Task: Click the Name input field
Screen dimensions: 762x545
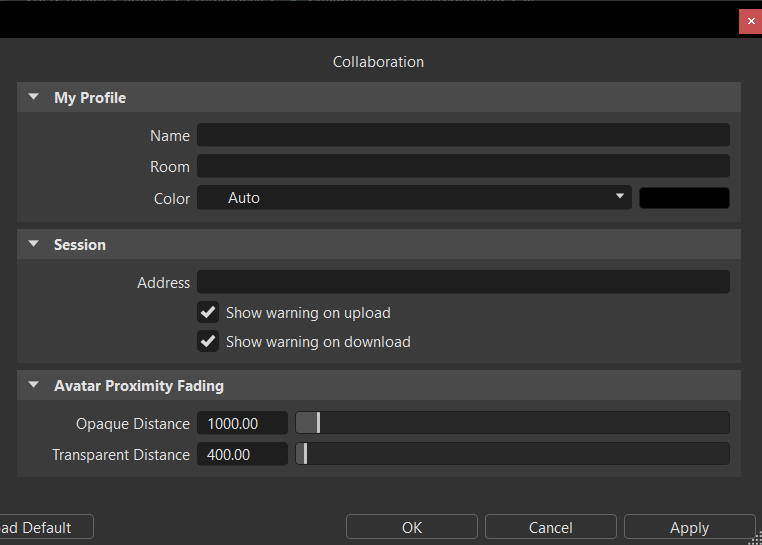Action: pos(463,135)
